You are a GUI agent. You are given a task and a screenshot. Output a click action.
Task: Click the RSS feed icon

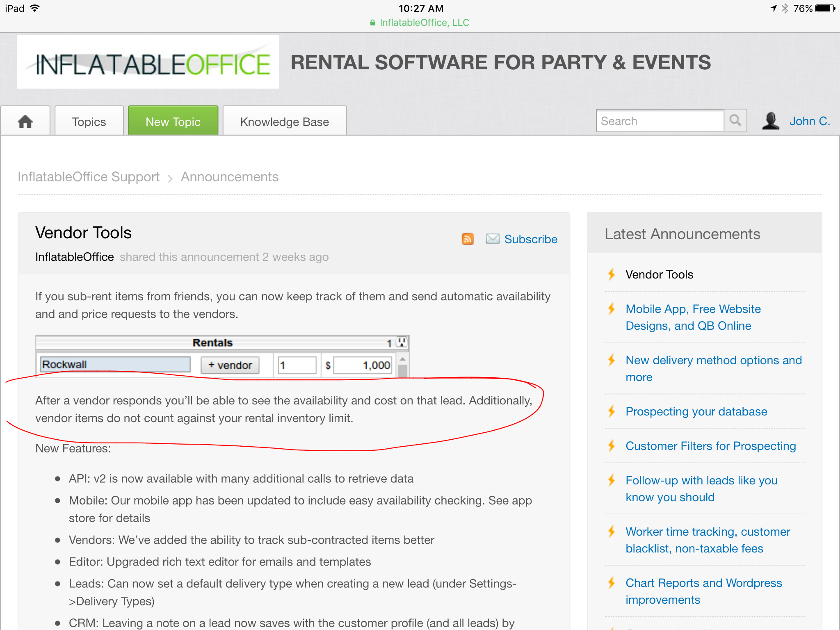[x=468, y=239]
